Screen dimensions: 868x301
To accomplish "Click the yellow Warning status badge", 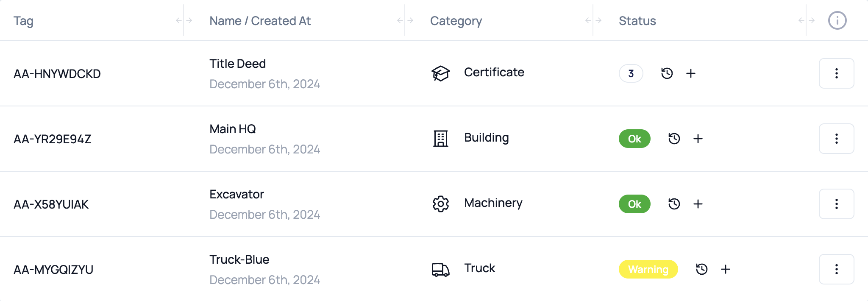I will point(648,269).
